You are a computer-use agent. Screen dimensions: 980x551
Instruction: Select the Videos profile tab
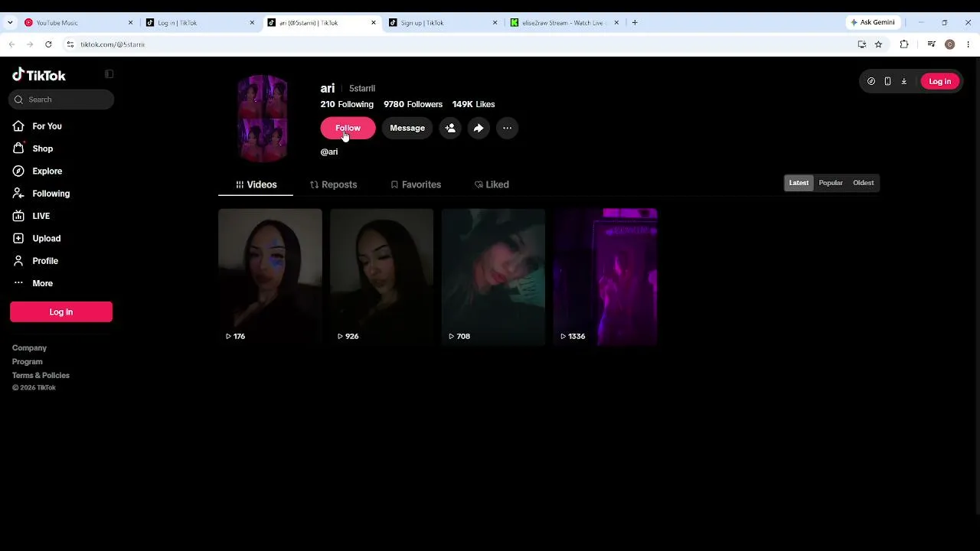point(256,184)
